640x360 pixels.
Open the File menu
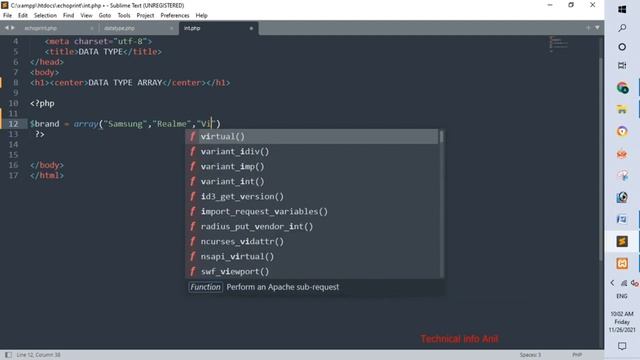tap(7, 16)
